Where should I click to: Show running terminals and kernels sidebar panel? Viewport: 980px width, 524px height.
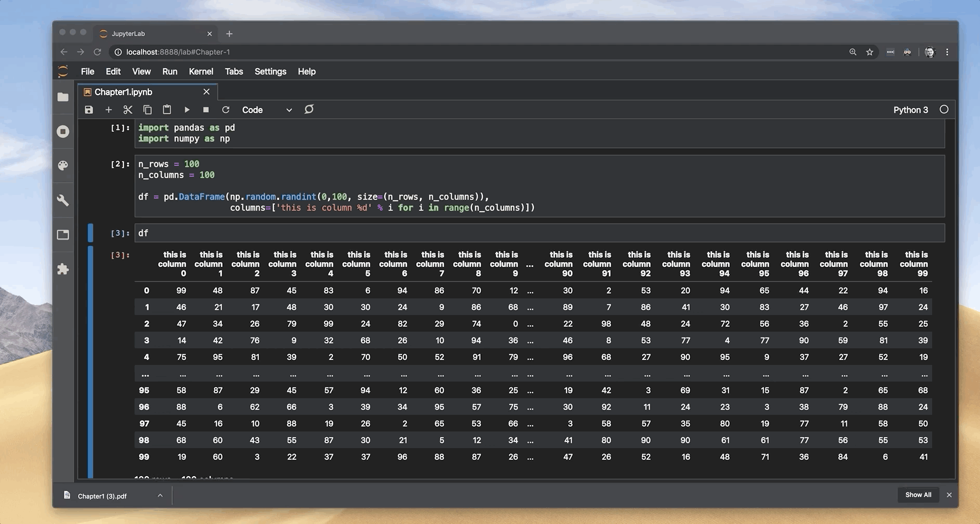[63, 132]
